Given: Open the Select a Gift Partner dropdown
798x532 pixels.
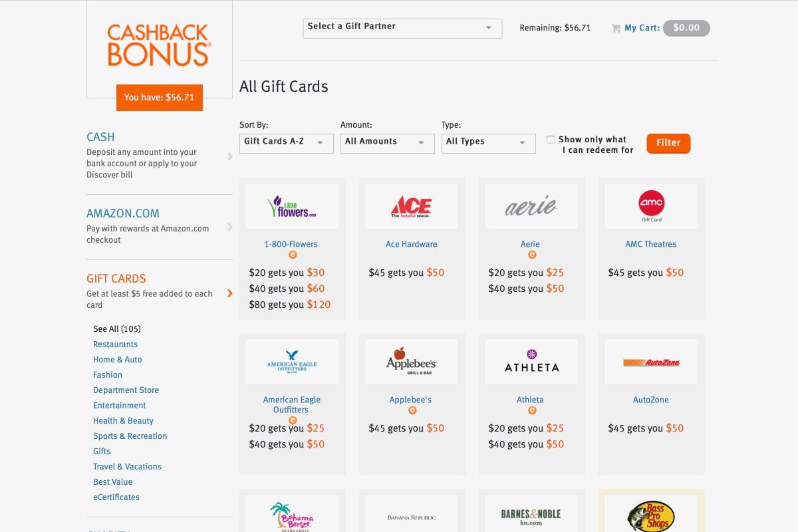Looking at the screenshot, I should [402, 28].
